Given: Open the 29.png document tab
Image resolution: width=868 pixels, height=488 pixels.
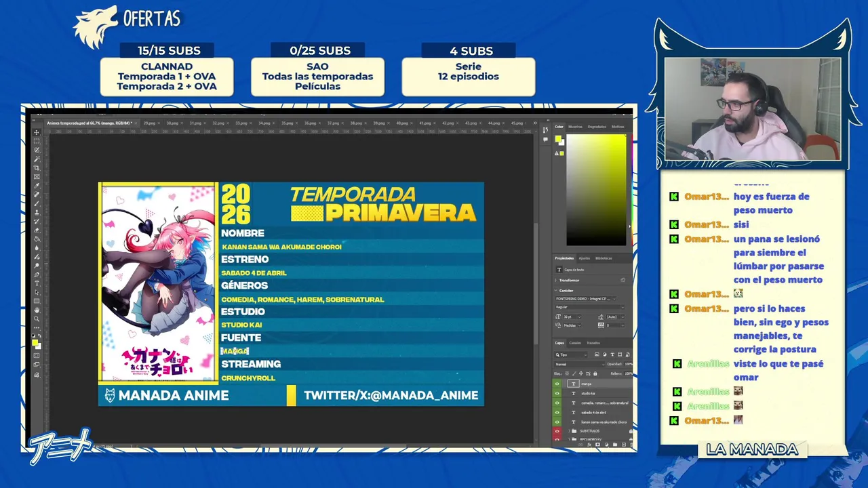Looking at the screenshot, I should pyautogui.click(x=149, y=123).
